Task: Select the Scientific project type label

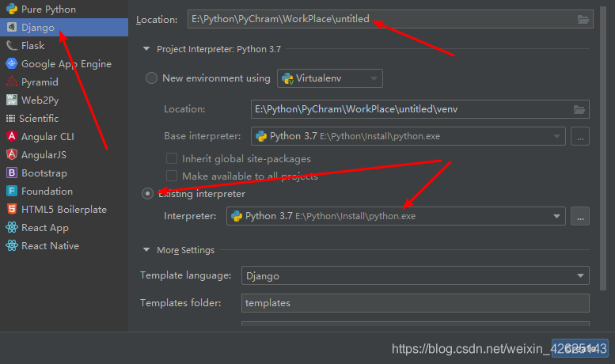Action: (39, 118)
